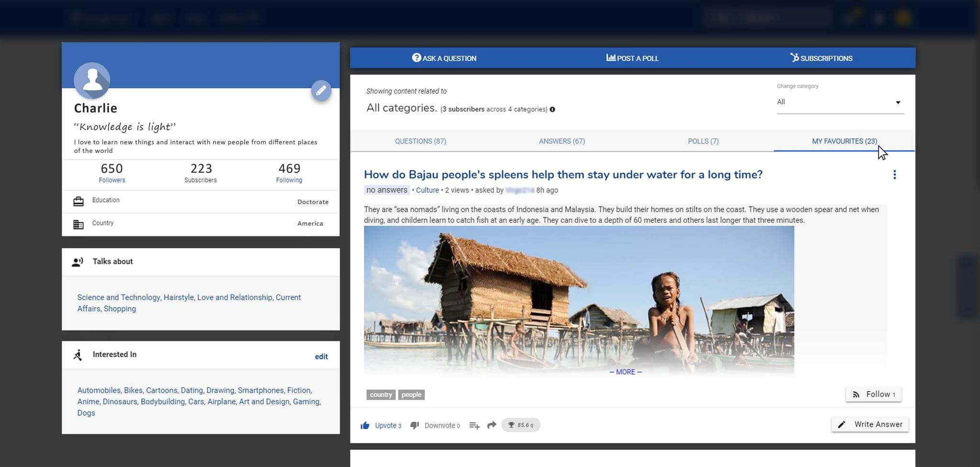Screen dimensions: 980x467
Task: Open the Polls (7) tab
Action: point(703,141)
